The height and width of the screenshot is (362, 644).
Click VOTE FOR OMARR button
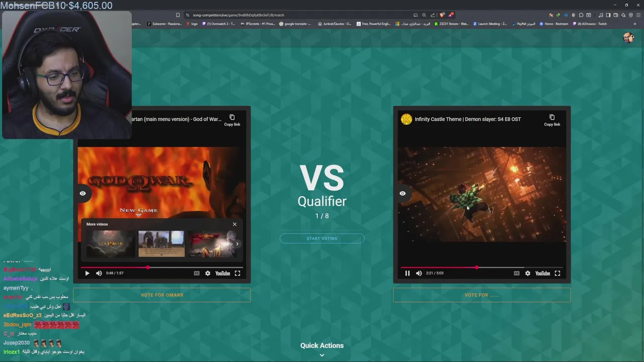coord(162,295)
